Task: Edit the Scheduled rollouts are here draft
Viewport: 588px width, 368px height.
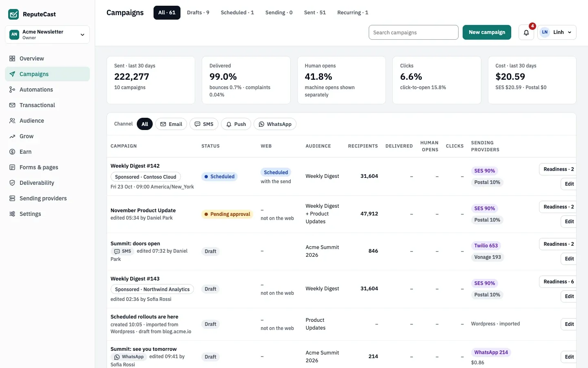Action: tap(569, 324)
